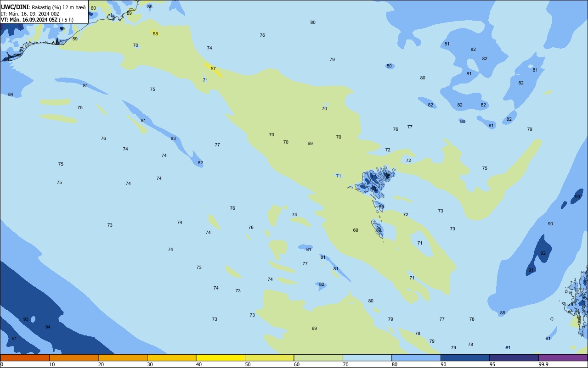Click legend tick label 40

(199, 364)
